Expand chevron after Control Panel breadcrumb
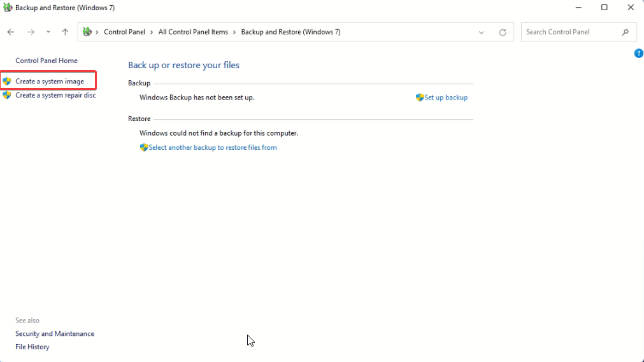 tap(152, 32)
